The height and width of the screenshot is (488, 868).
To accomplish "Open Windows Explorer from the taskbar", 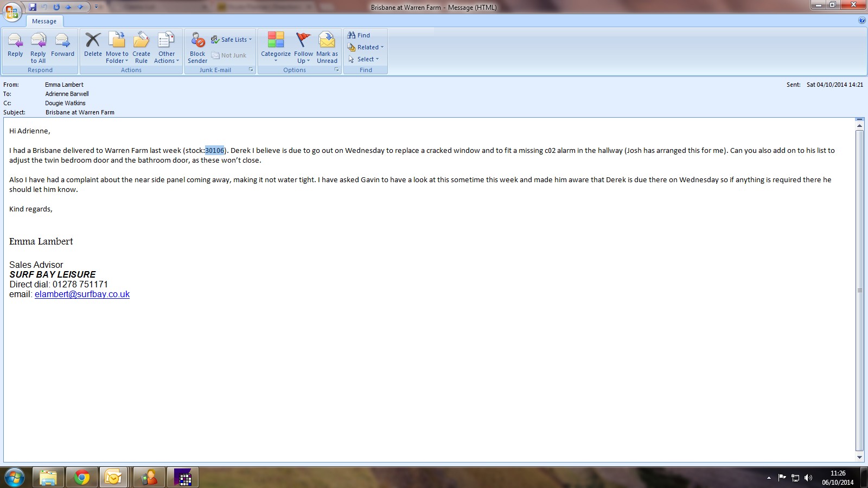I will click(x=48, y=477).
